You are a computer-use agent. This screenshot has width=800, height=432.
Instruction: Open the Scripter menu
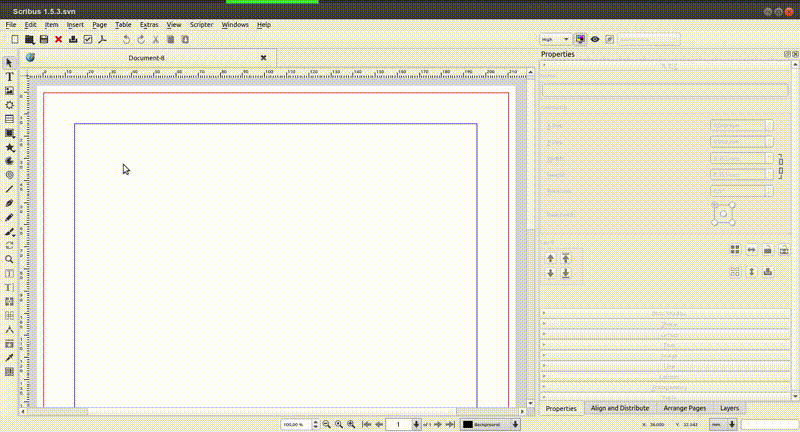click(202, 24)
